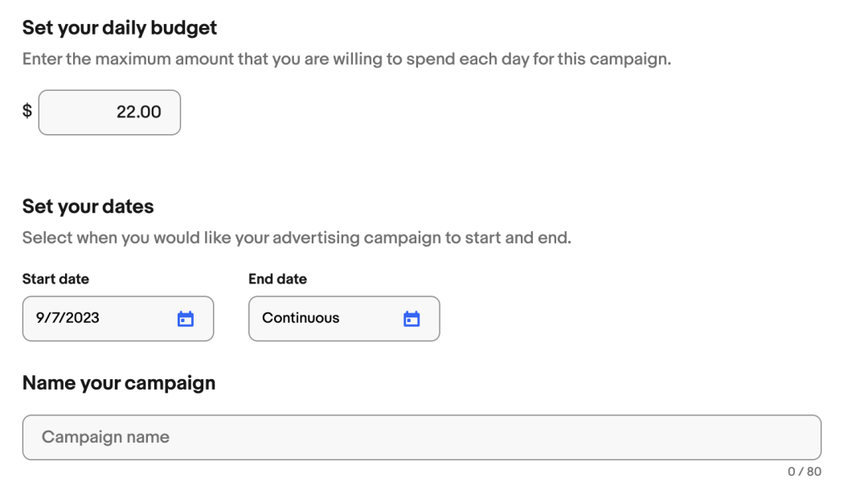Viewport: 868px width, 490px height.
Task: Click the 'End date' label
Action: 277,280
